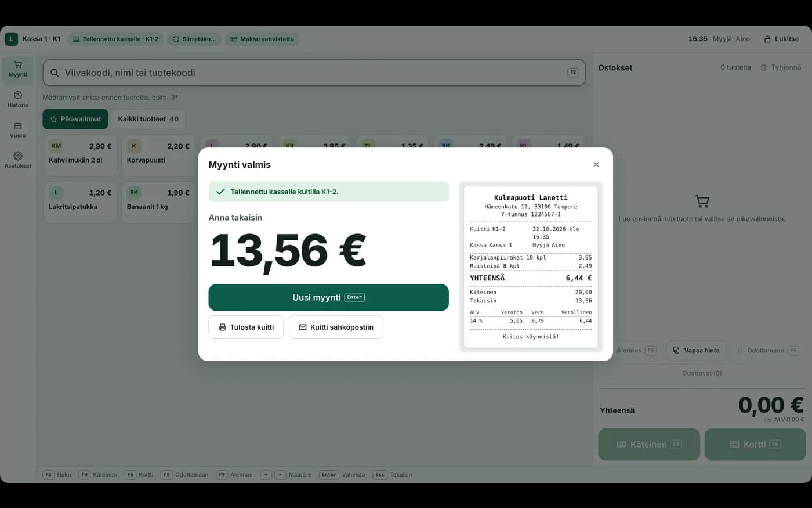The image size is (812, 508).
Task: Click the Vapaa hinta tag icon
Action: click(x=676, y=350)
